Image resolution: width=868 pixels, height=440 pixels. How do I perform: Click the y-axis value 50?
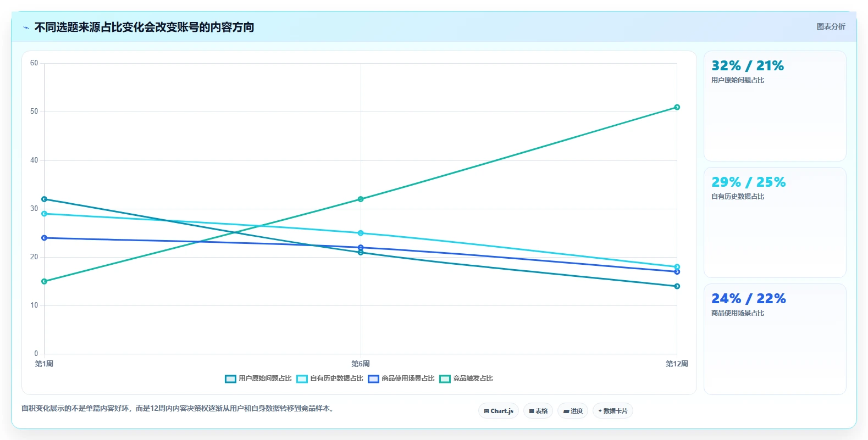pos(34,112)
